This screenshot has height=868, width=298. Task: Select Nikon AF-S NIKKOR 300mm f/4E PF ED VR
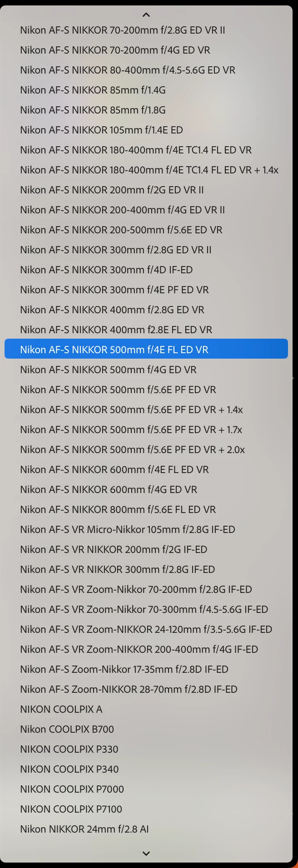pyautogui.click(x=146, y=290)
